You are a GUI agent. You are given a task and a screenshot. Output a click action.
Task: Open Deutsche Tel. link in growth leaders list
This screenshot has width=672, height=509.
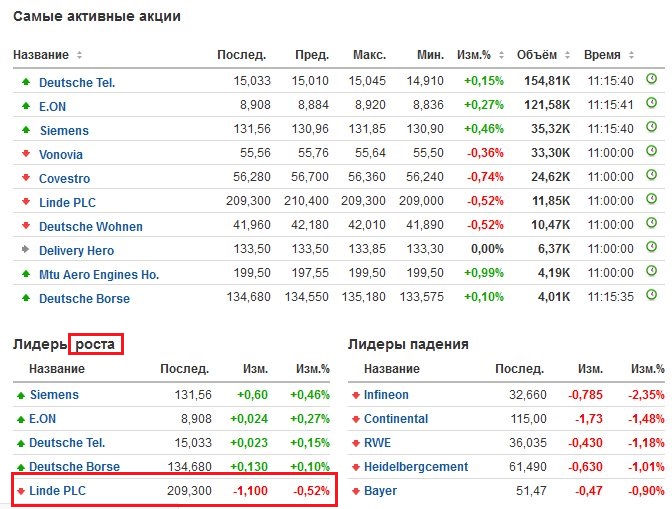point(67,443)
